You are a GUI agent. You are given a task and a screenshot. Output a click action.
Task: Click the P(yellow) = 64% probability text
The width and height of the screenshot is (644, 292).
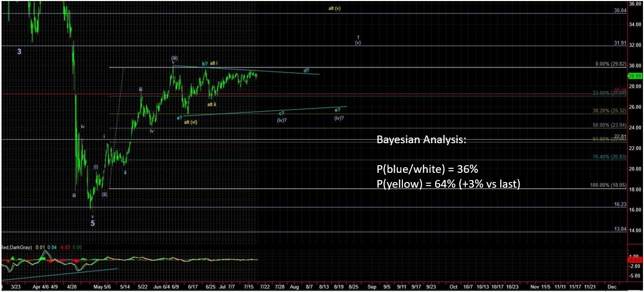tap(448, 184)
